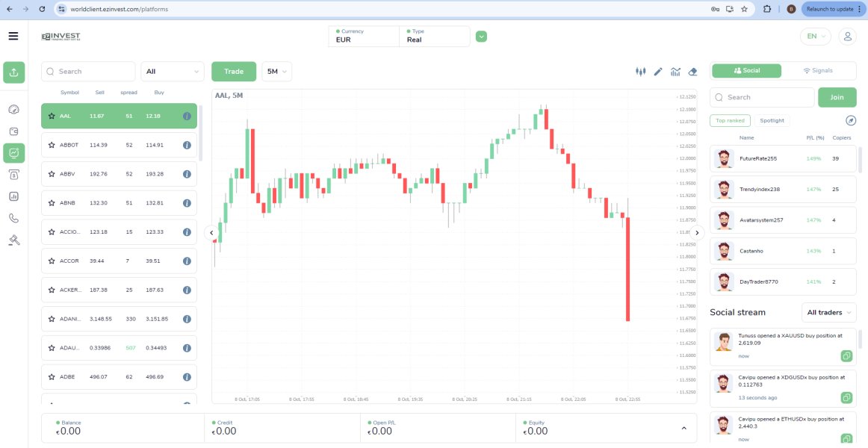Click the compass icon beside Spotlight

(x=851, y=120)
